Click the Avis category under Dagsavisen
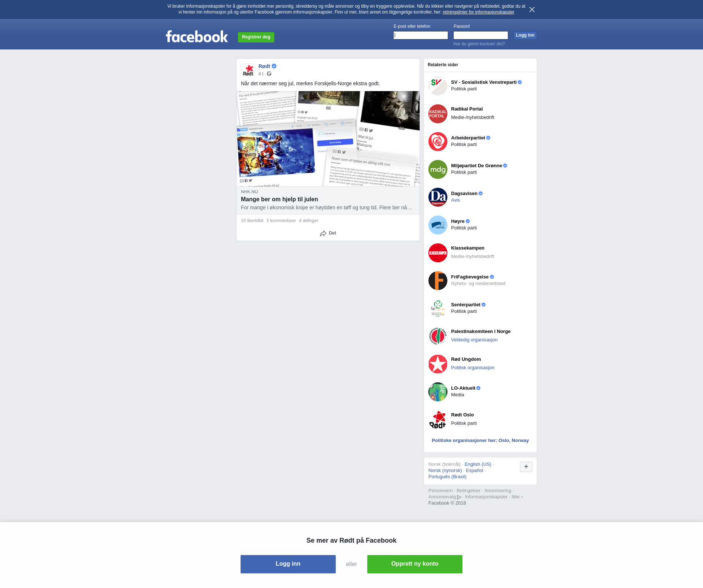703x588 pixels. [455, 200]
